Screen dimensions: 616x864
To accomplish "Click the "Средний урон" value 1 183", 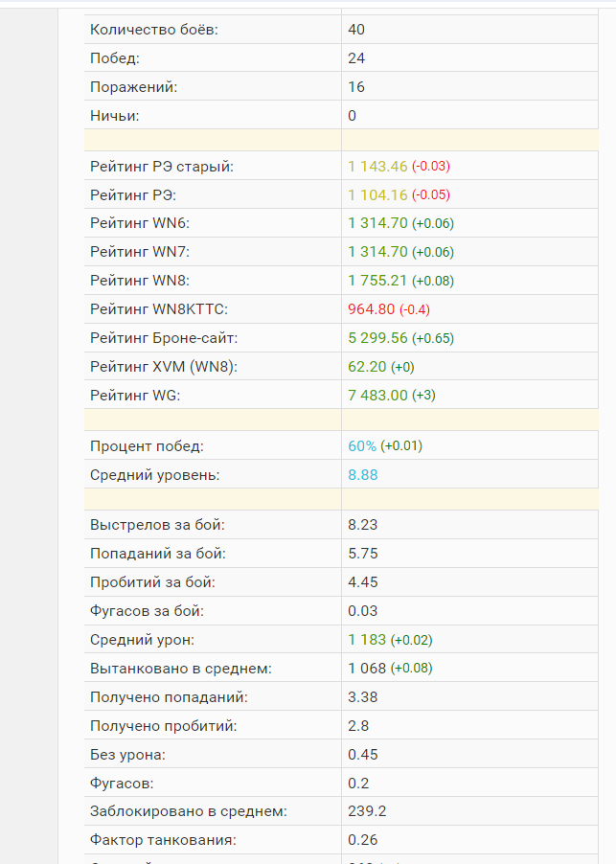I will click(x=367, y=640).
